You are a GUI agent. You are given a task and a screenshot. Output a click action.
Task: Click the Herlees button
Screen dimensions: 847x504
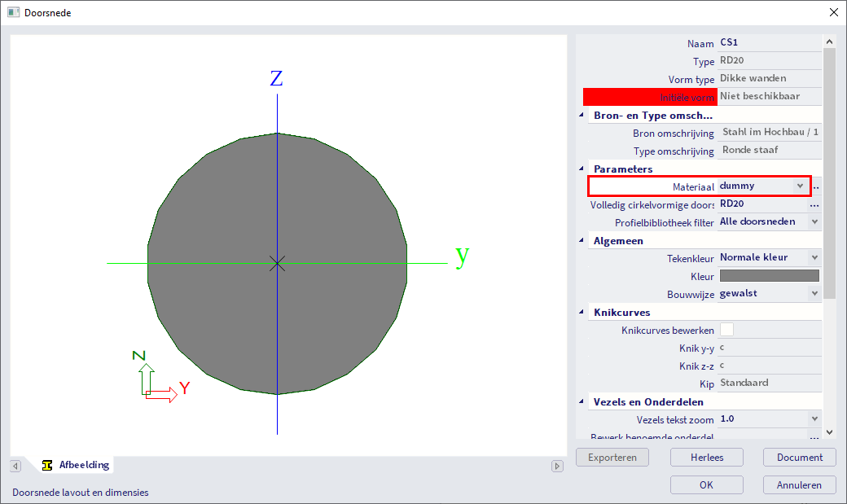(706, 457)
